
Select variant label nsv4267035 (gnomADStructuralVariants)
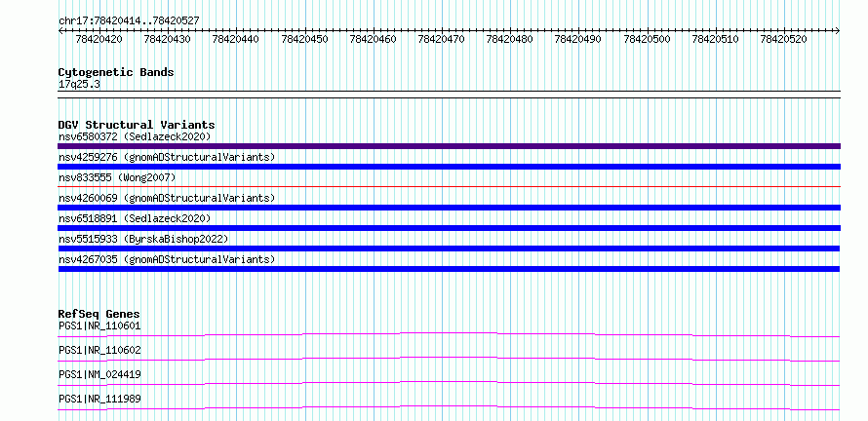(x=167, y=259)
